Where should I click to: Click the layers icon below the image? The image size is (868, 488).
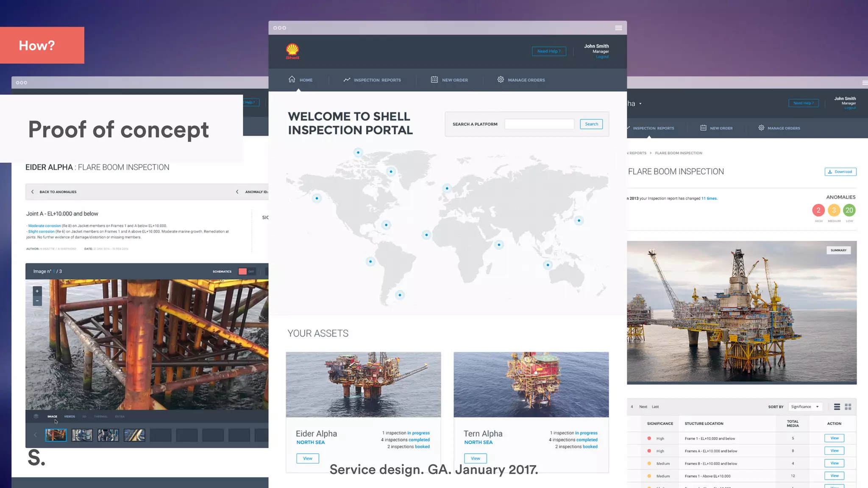[x=36, y=416]
